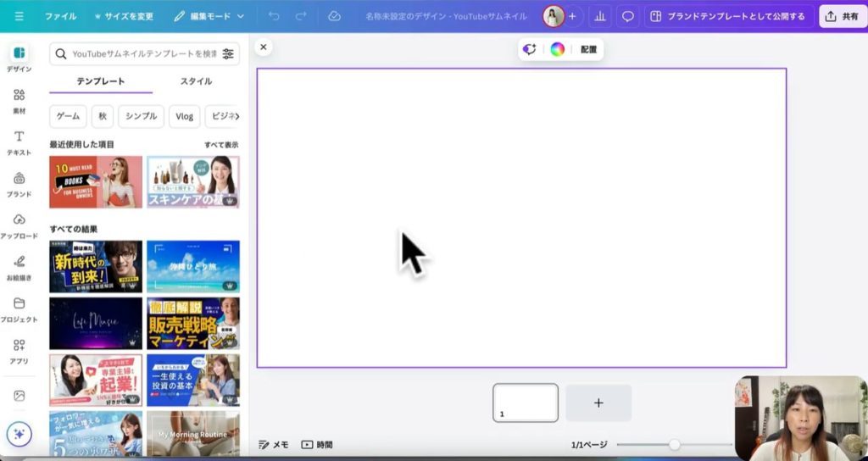Click the undo arrow in top bar
The image size is (868, 461).
click(x=274, y=16)
